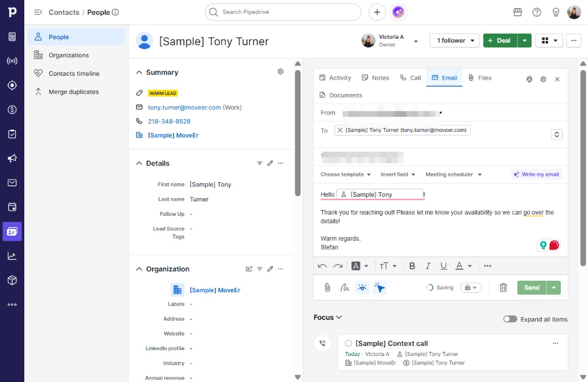The height and width of the screenshot is (382, 588).
Task: Click the undo arrow in email editor
Action: [x=322, y=266]
